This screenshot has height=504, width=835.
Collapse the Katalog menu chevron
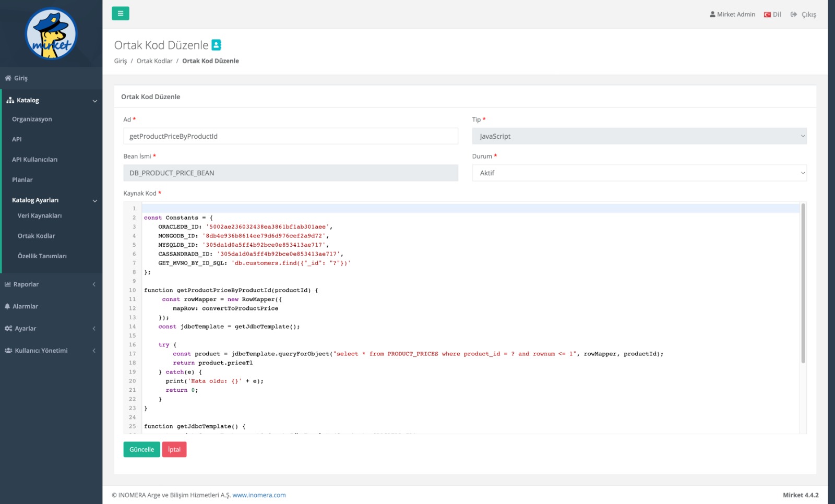(94, 101)
